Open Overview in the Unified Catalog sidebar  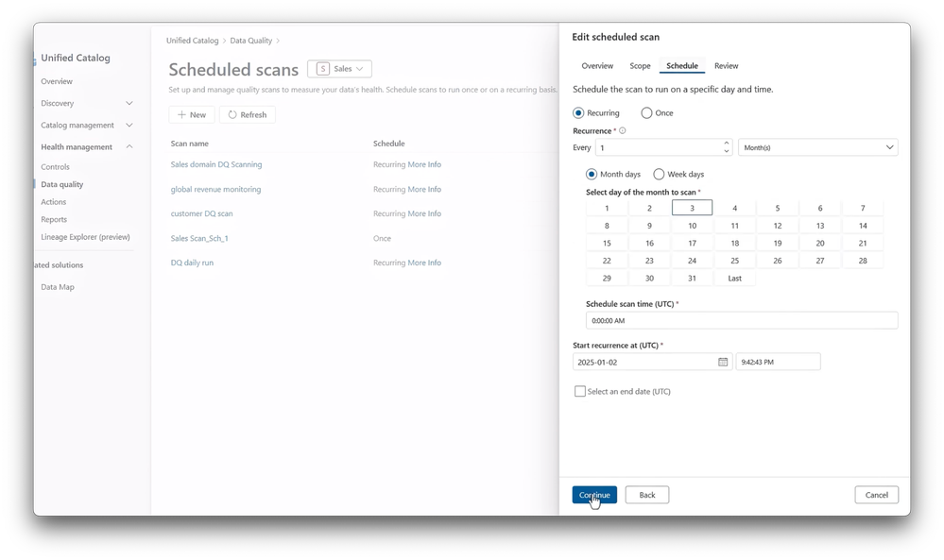(x=57, y=81)
